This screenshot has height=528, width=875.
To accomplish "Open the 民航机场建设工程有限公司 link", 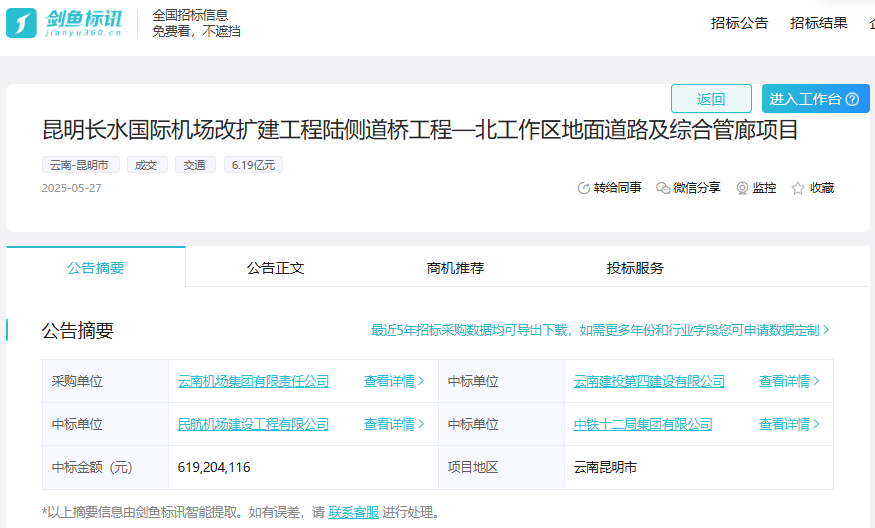I will (x=253, y=424).
